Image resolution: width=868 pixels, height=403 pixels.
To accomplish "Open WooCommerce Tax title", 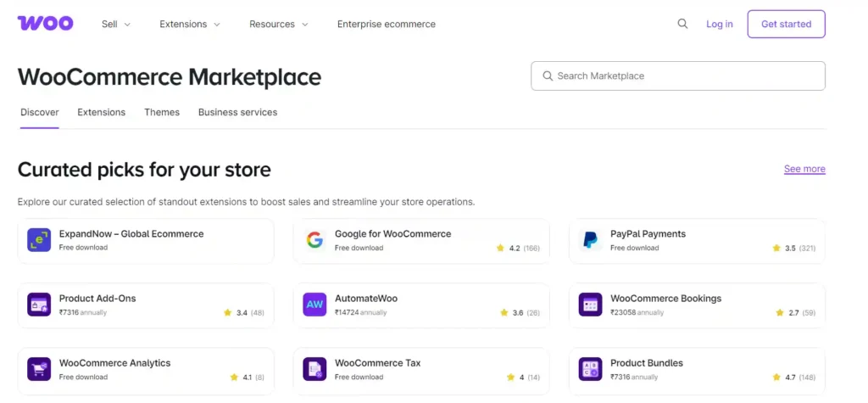I will (x=377, y=363).
